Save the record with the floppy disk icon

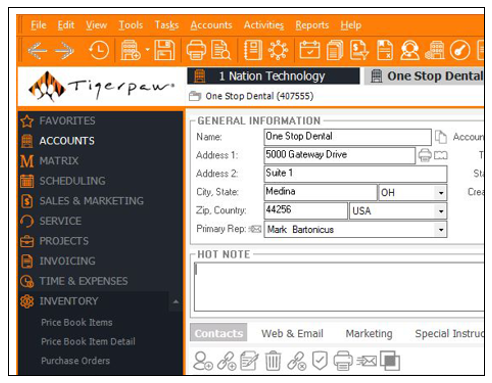pos(165,50)
